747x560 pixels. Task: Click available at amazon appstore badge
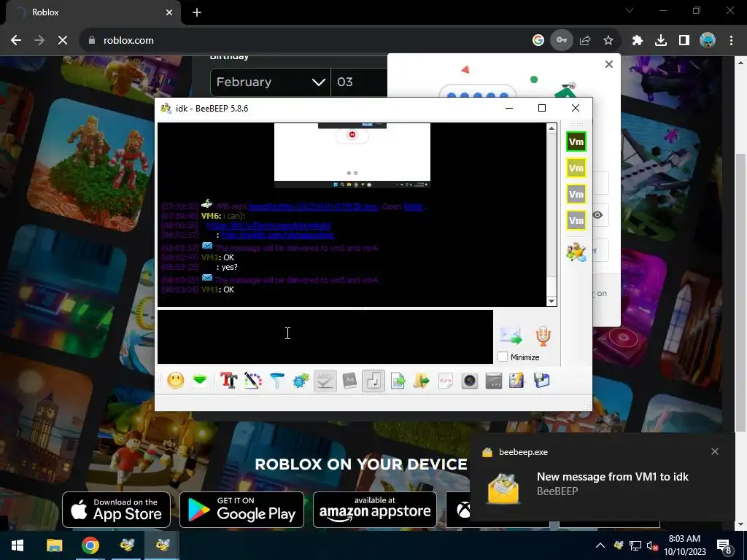pyautogui.click(x=375, y=510)
